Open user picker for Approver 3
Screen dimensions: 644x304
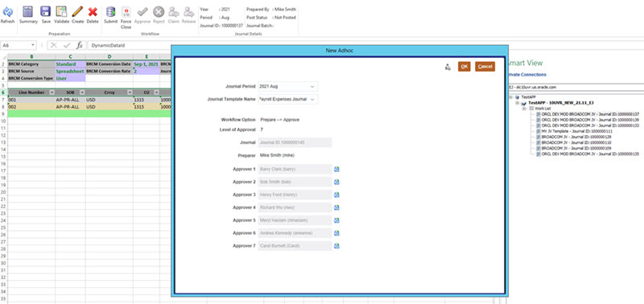(336, 195)
